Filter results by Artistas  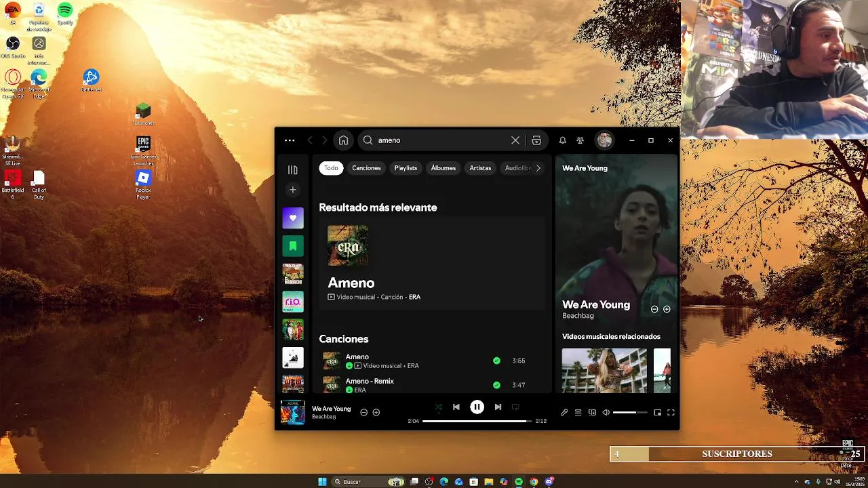tap(480, 168)
